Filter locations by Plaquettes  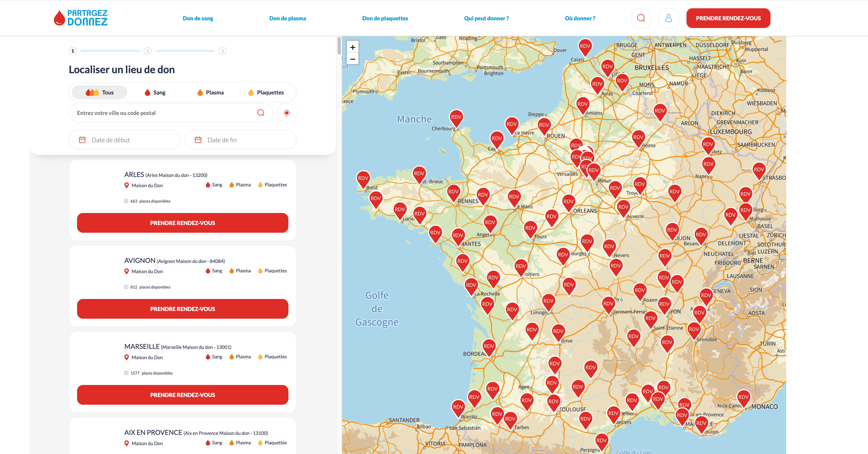pos(266,92)
